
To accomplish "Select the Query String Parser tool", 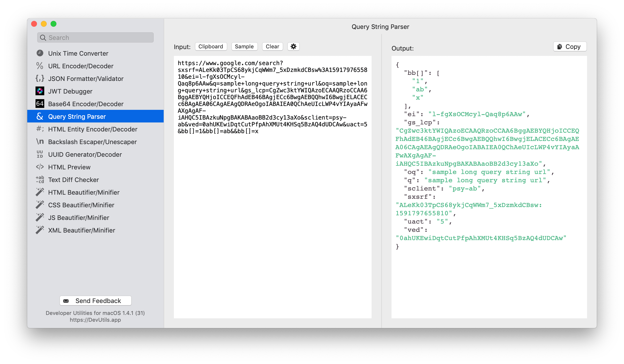I will 77,116.
